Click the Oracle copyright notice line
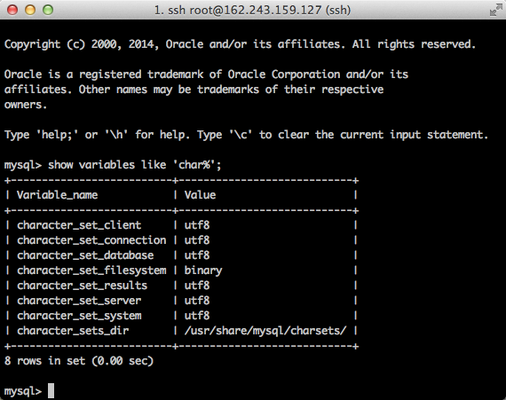506x400 pixels. click(240, 44)
